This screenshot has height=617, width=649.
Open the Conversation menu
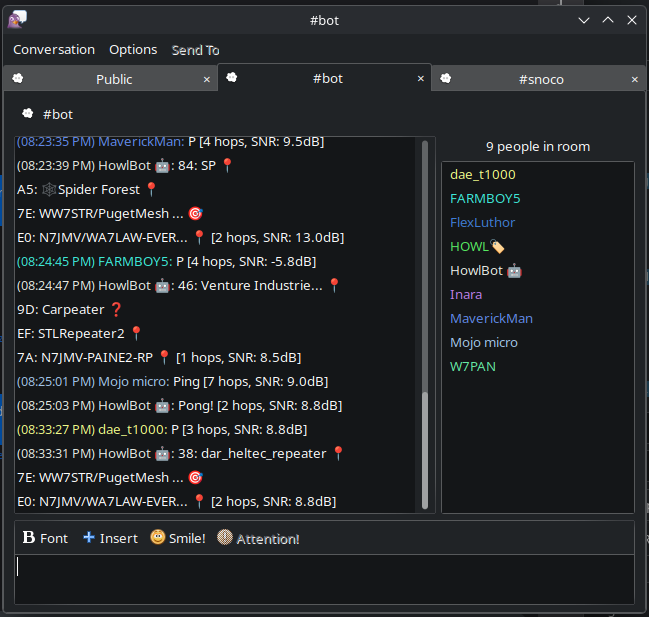(x=54, y=50)
